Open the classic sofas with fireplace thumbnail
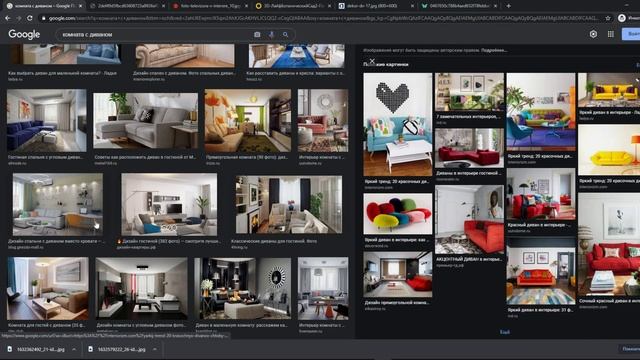This screenshot has height=360, width=640. click(x=289, y=204)
